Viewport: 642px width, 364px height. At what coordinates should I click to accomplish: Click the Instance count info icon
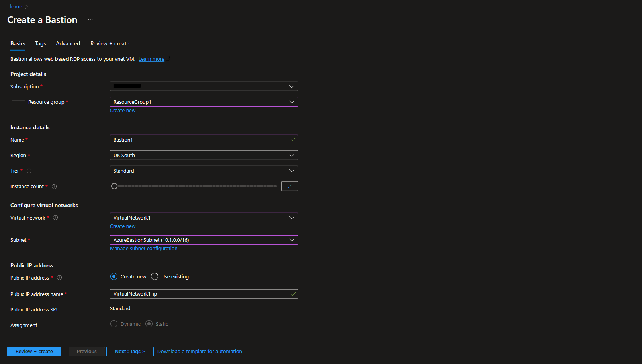point(54,187)
